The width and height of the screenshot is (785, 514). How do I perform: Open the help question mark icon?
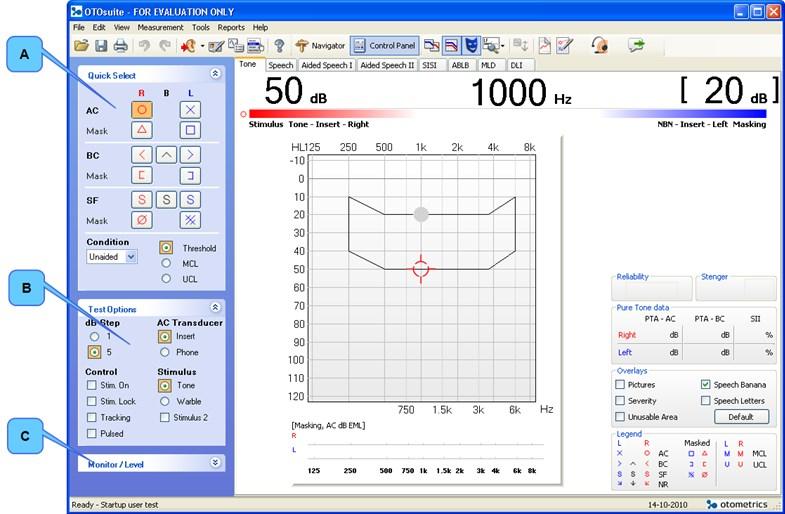click(x=279, y=46)
